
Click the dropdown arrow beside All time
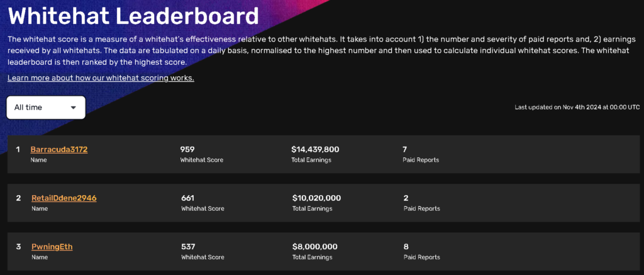(74, 108)
